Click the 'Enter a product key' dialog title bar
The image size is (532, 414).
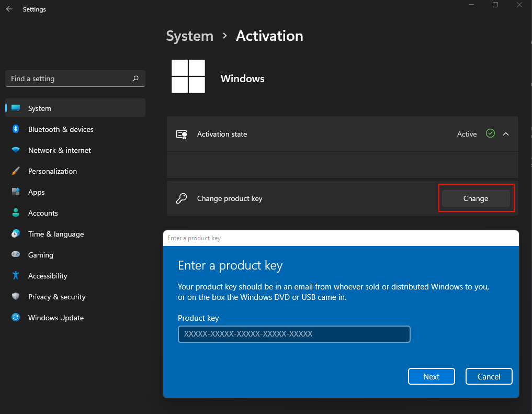point(341,238)
